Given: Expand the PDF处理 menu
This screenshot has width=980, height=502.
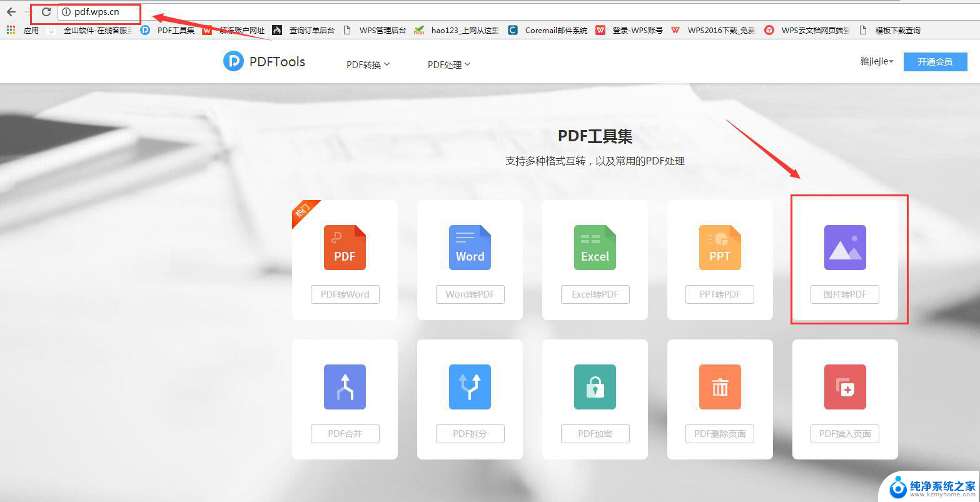Looking at the screenshot, I should point(449,64).
